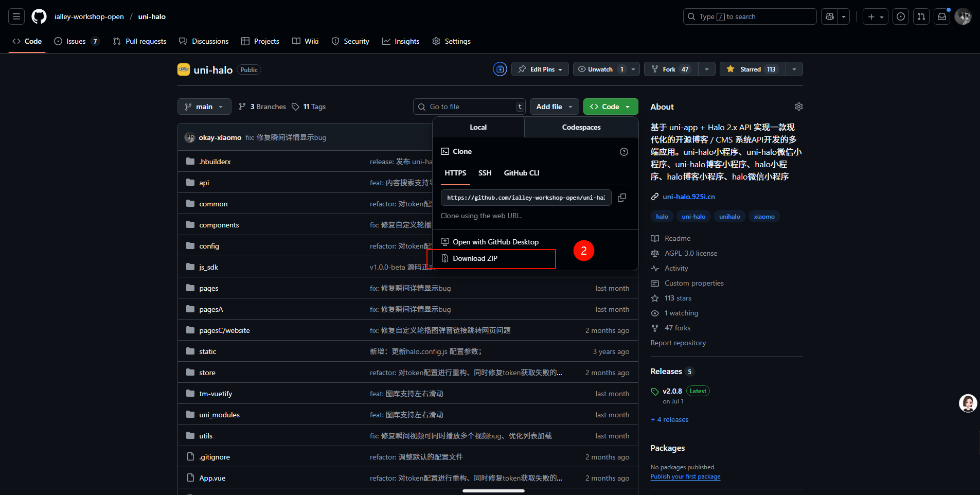
Task: Switch to the Issues tab
Action: pos(77,41)
